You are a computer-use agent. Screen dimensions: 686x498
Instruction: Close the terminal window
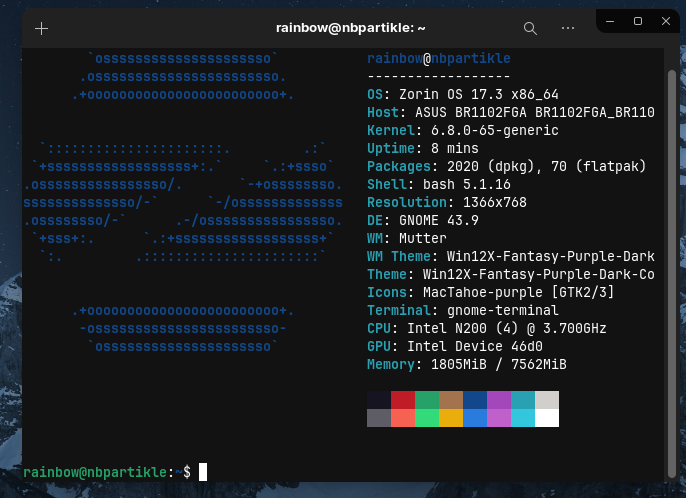pos(662,20)
